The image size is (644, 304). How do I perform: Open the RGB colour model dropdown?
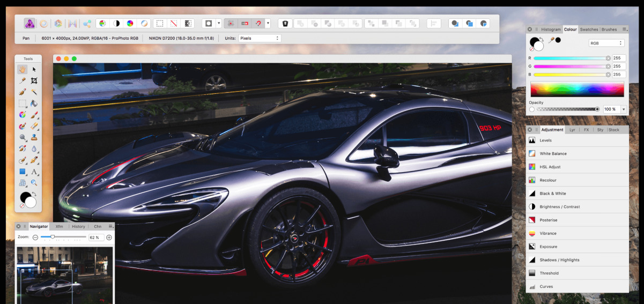tap(606, 43)
